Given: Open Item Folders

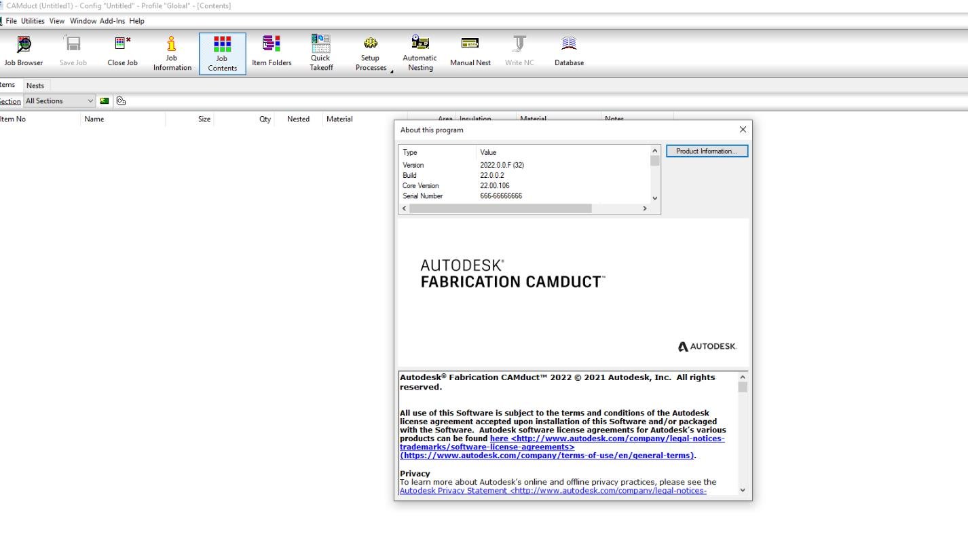Looking at the screenshot, I should pos(272,52).
